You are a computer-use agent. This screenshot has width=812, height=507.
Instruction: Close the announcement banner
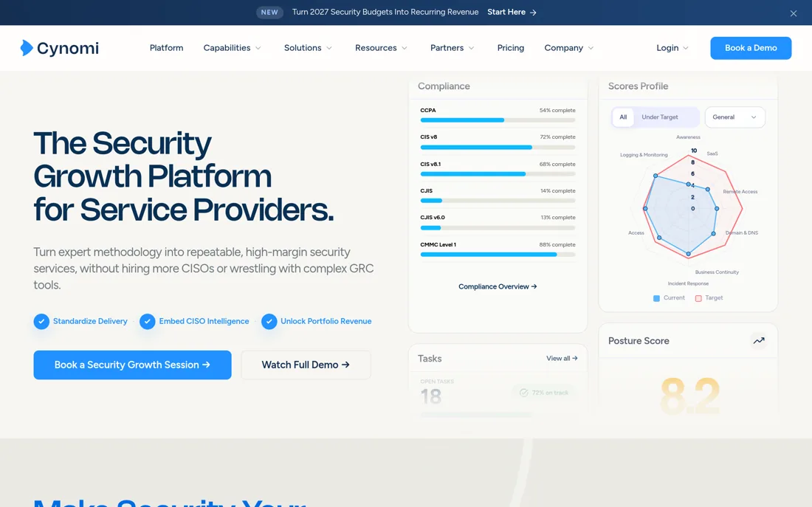tap(794, 13)
